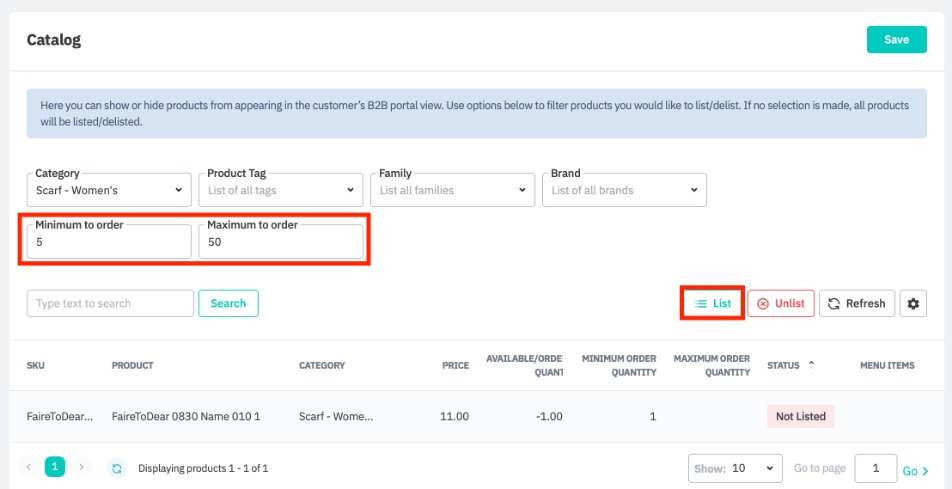This screenshot has width=952, height=489.
Task: Open the Category dropdown
Action: tap(108, 189)
